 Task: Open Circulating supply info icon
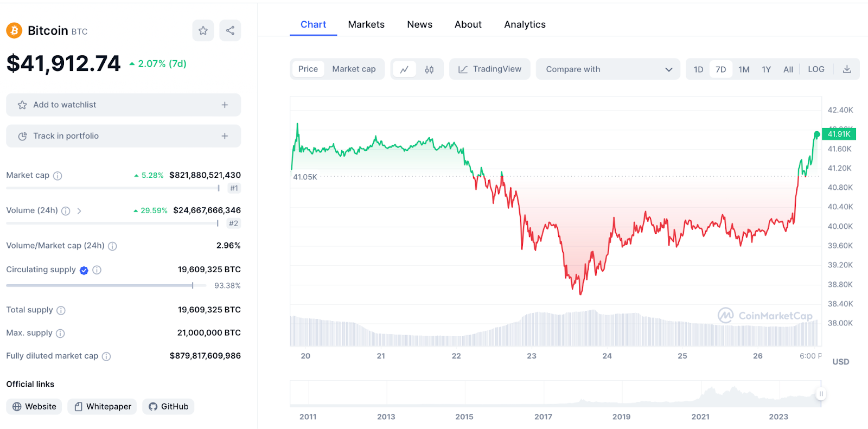click(97, 270)
